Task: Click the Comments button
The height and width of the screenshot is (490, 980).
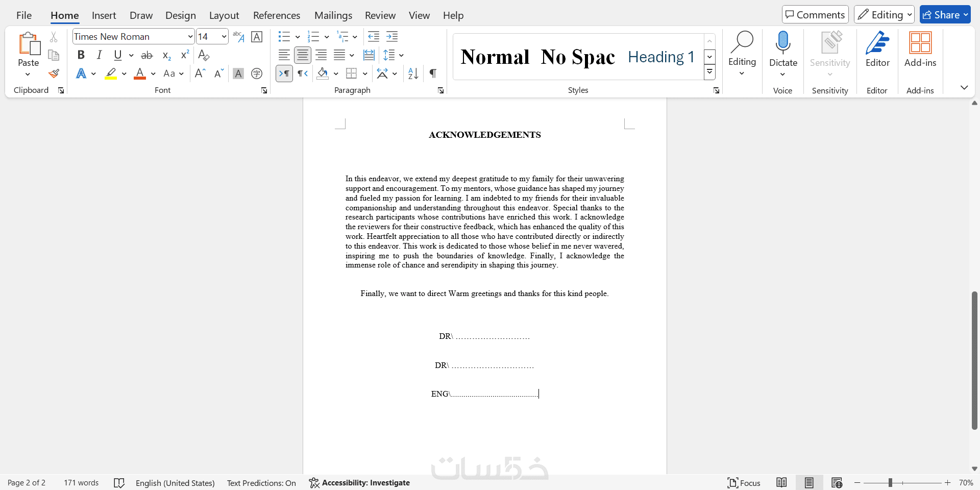Action: pyautogui.click(x=815, y=15)
